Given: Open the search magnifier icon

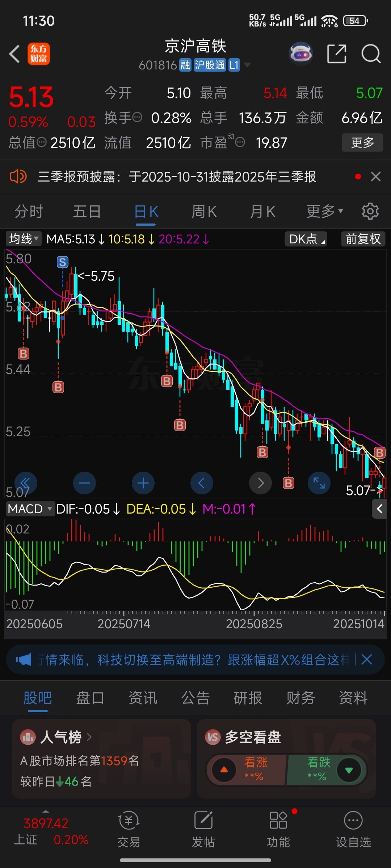Looking at the screenshot, I should (x=371, y=54).
